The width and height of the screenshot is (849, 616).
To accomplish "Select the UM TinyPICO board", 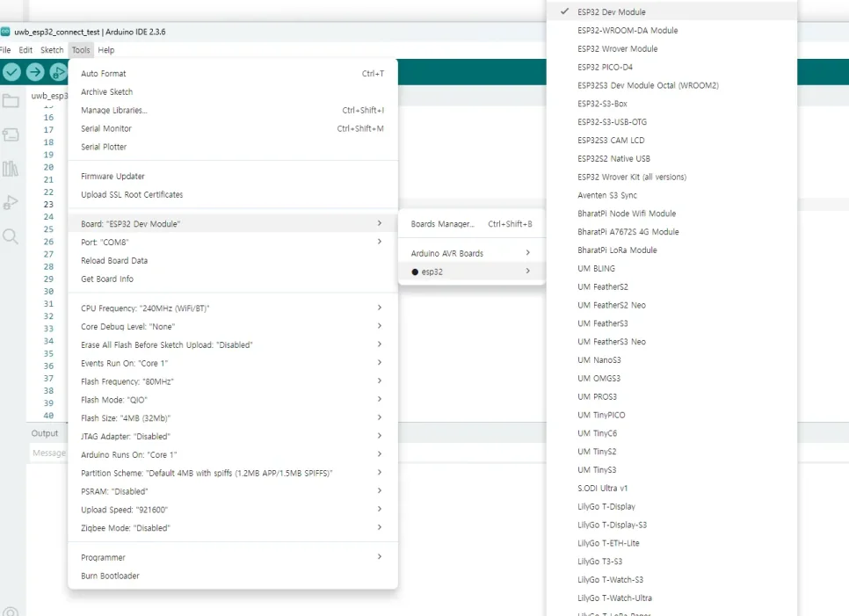I will click(x=671, y=415).
